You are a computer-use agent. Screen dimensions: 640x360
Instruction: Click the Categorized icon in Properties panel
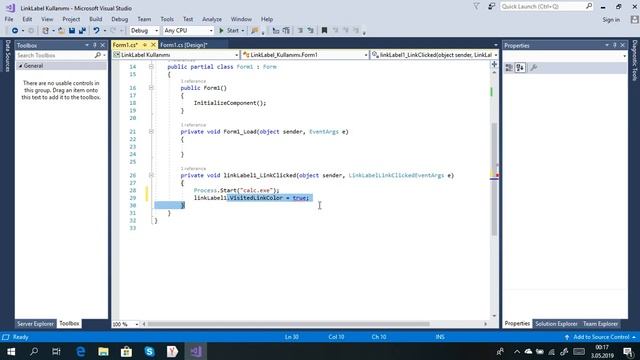[x=509, y=68]
